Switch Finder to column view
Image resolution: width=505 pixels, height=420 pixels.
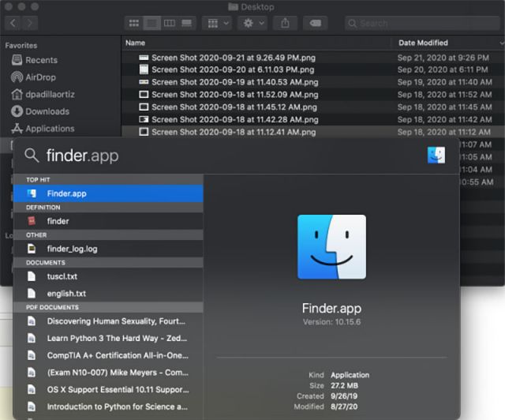tap(169, 24)
